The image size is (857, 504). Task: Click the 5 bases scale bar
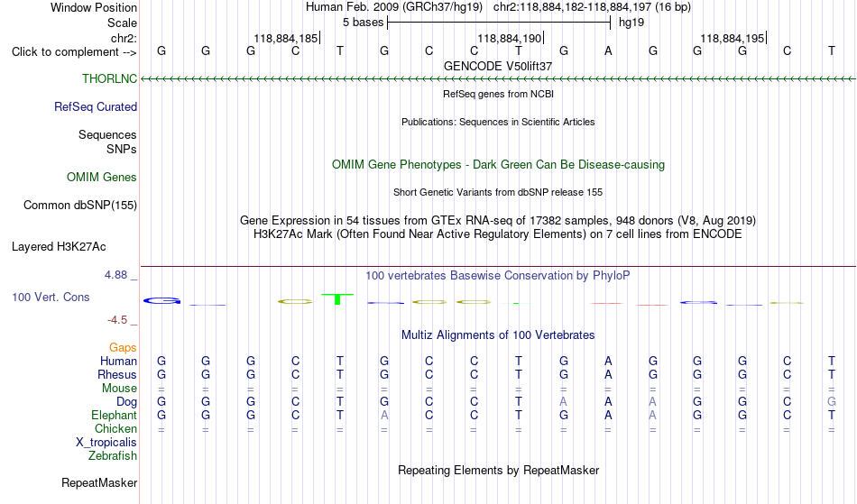[x=499, y=23]
